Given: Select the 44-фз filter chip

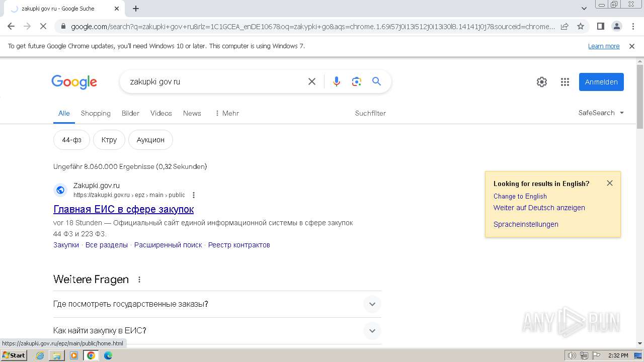Looking at the screenshot, I should (x=71, y=140).
